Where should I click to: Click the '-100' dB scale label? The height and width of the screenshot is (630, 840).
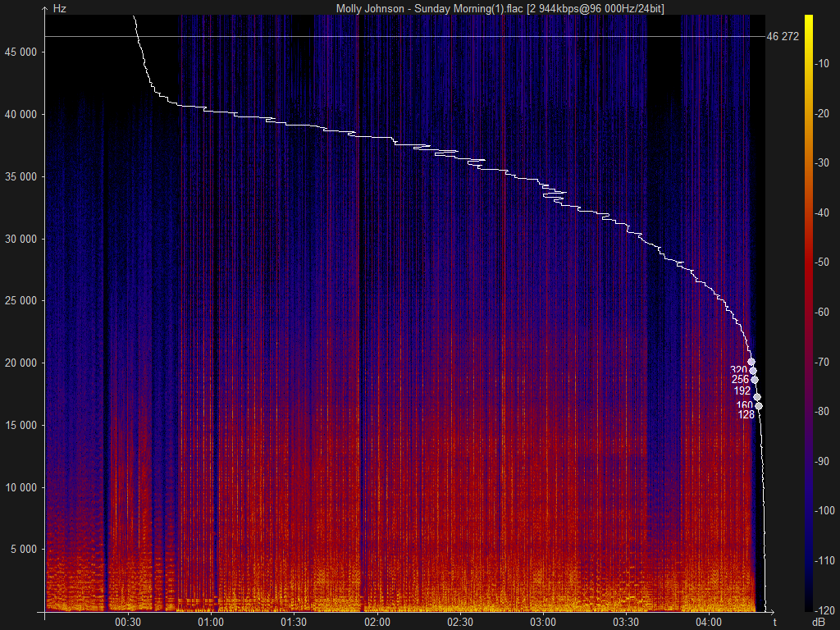tap(824, 510)
